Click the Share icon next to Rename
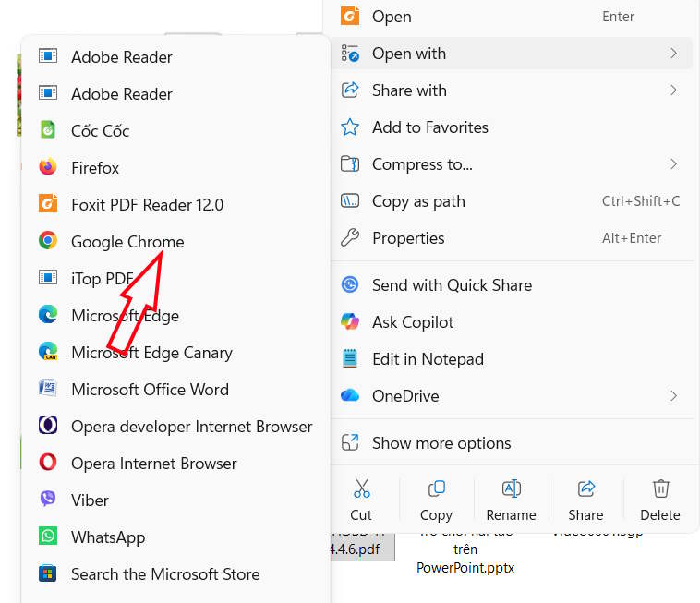Viewport: 700px width, 603px height. (586, 488)
